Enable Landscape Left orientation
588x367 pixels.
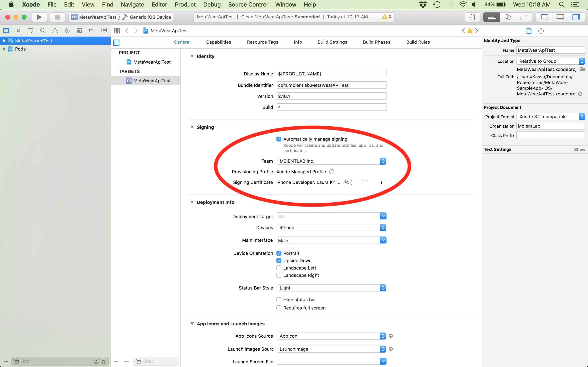pyautogui.click(x=279, y=268)
